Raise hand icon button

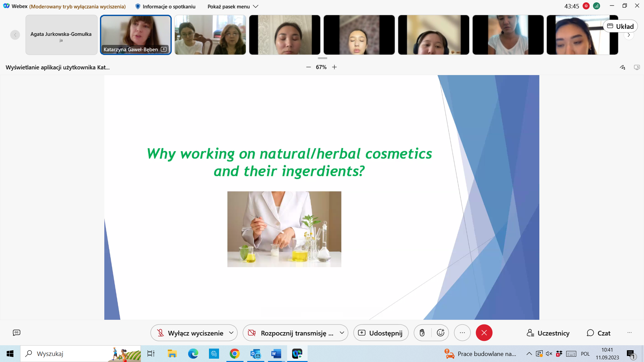coord(422,333)
